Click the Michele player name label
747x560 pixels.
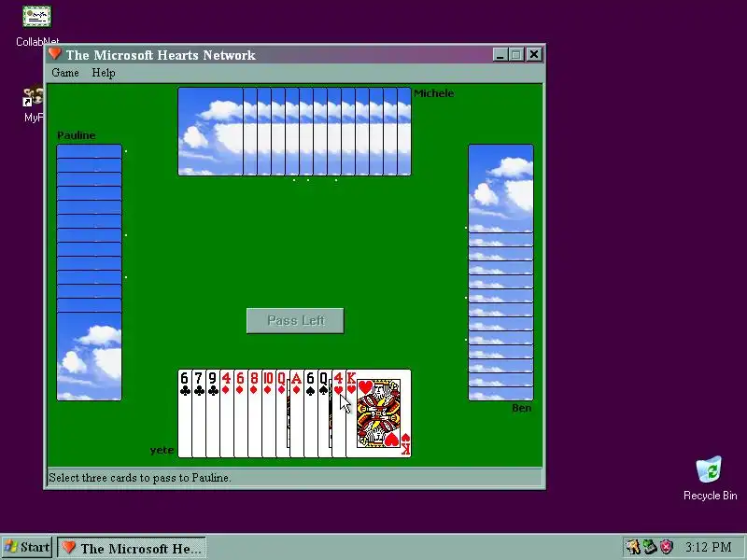(433, 93)
